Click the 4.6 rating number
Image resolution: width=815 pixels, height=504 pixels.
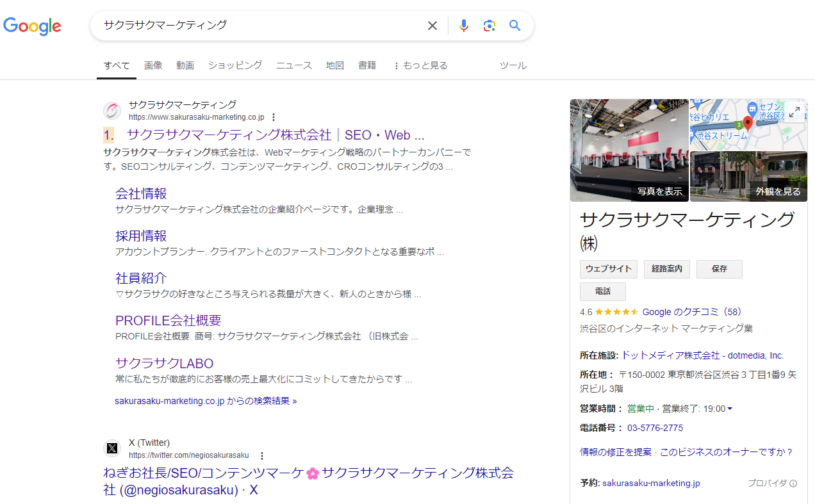pos(586,313)
